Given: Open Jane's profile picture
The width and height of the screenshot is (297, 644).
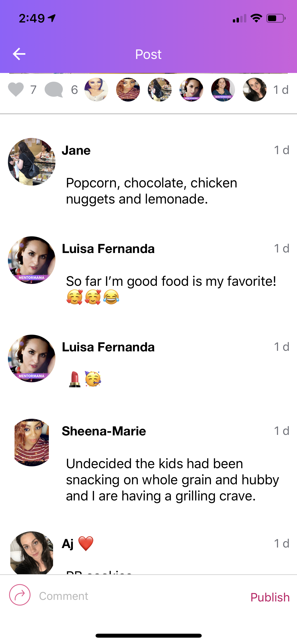Looking at the screenshot, I should 32,162.
